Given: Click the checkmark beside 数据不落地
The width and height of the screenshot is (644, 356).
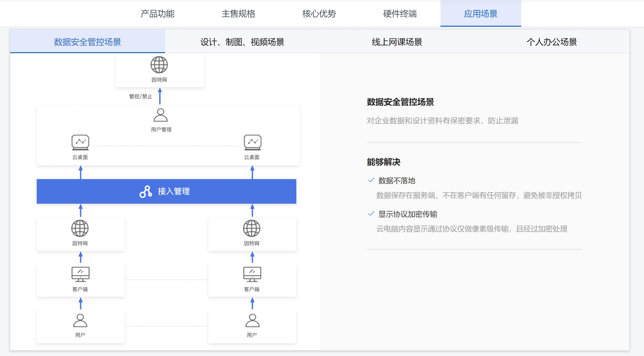Looking at the screenshot, I should tap(371, 180).
